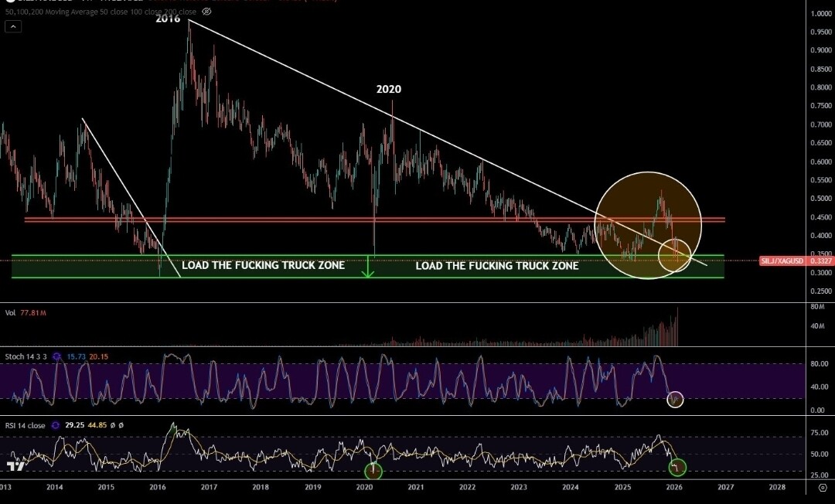Select the RSI 14 close legend

25,425
